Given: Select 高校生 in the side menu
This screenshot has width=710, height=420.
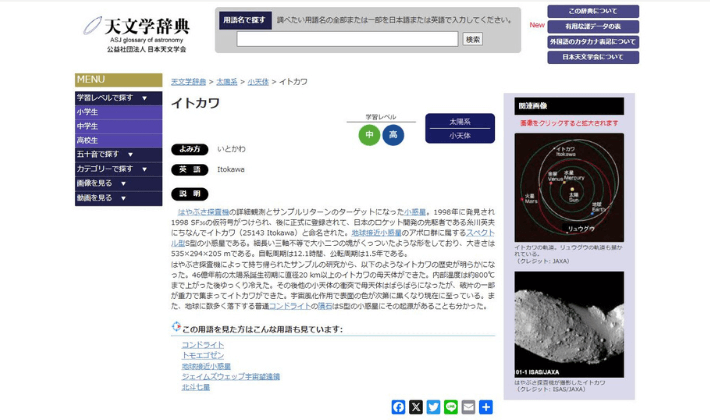Looking at the screenshot, I should coord(88,141).
